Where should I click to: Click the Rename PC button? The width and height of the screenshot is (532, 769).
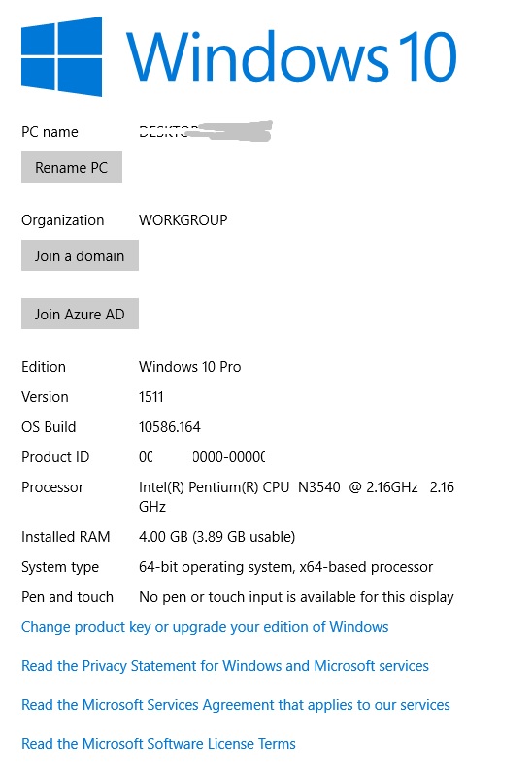[72, 167]
